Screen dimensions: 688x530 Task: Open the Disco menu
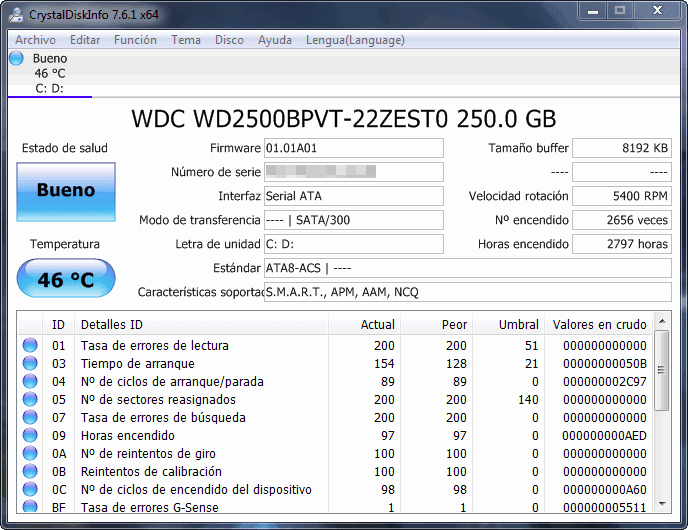click(229, 40)
